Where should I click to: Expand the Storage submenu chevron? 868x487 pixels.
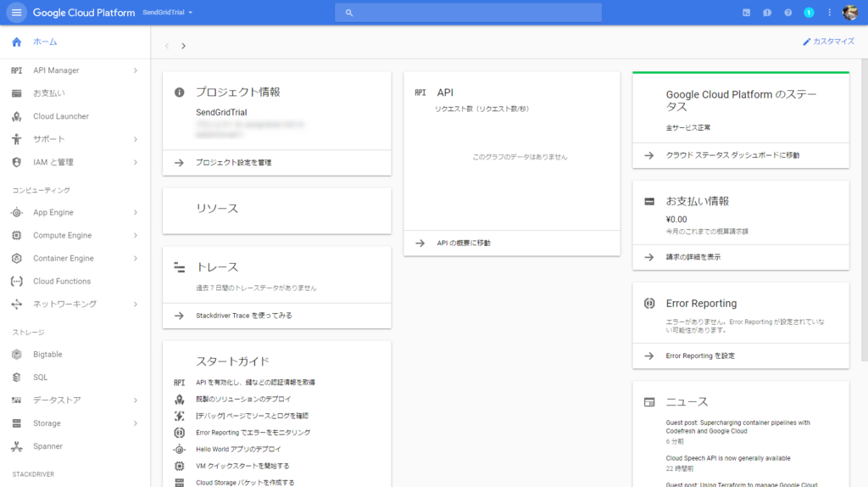135,423
